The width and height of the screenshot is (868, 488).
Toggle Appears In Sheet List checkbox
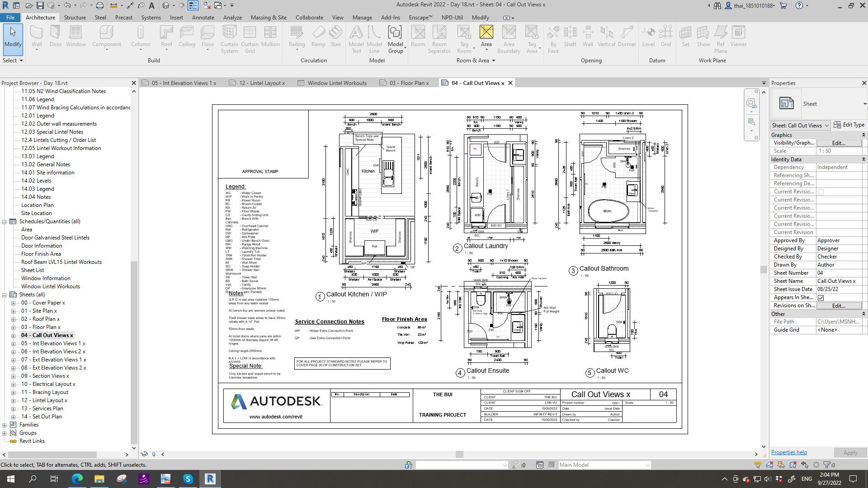[821, 298]
